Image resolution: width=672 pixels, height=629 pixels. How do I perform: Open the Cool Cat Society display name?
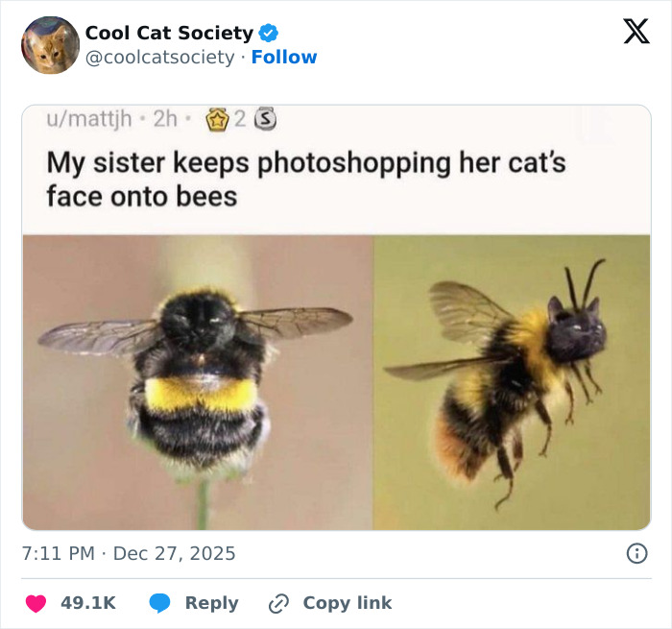coord(169,33)
